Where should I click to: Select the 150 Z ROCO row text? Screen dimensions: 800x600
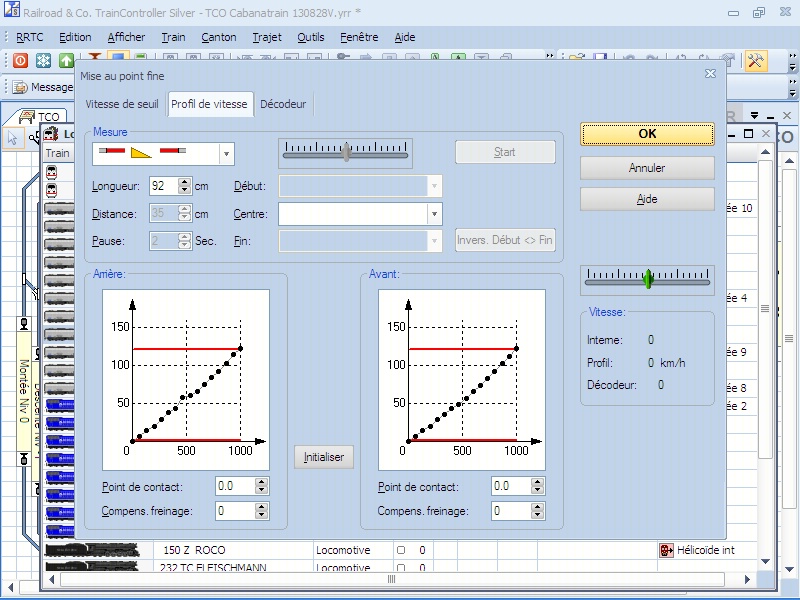194,550
